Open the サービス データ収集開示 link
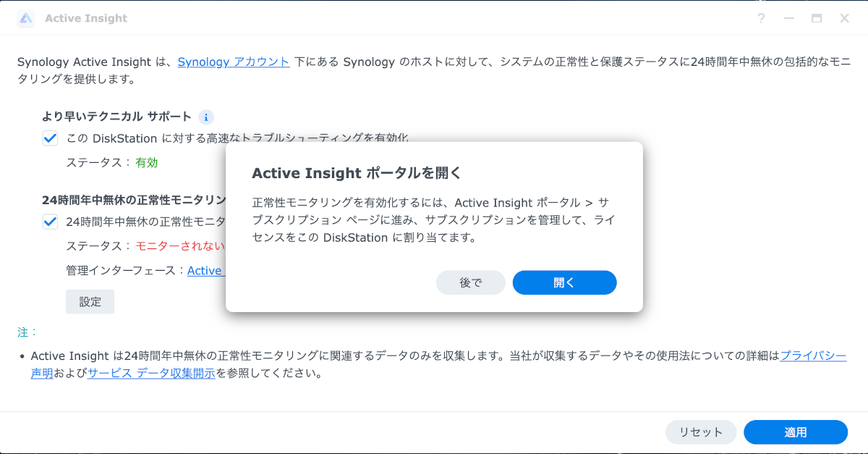 151,374
